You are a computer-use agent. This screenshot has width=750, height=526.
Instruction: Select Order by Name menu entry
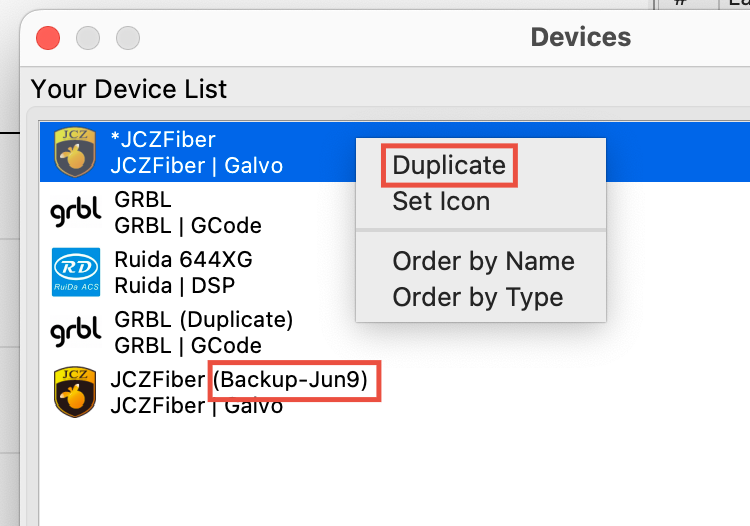click(x=483, y=261)
